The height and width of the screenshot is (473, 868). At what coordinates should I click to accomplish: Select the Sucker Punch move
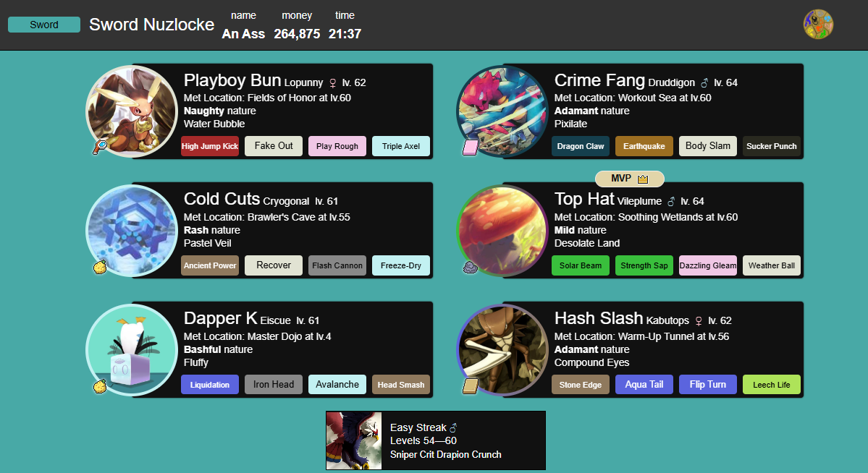[772, 146]
